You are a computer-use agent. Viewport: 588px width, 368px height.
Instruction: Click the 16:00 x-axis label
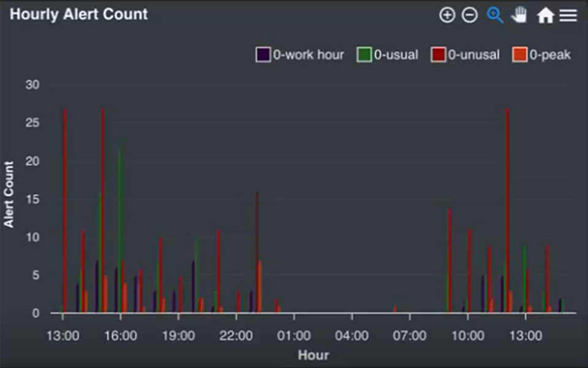pyautogui.click(x=121, y=335)
